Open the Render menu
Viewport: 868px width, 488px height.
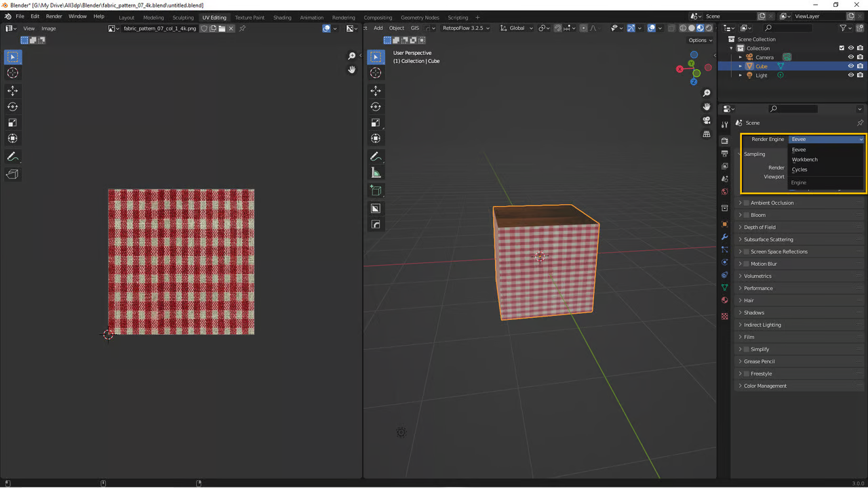54,16
